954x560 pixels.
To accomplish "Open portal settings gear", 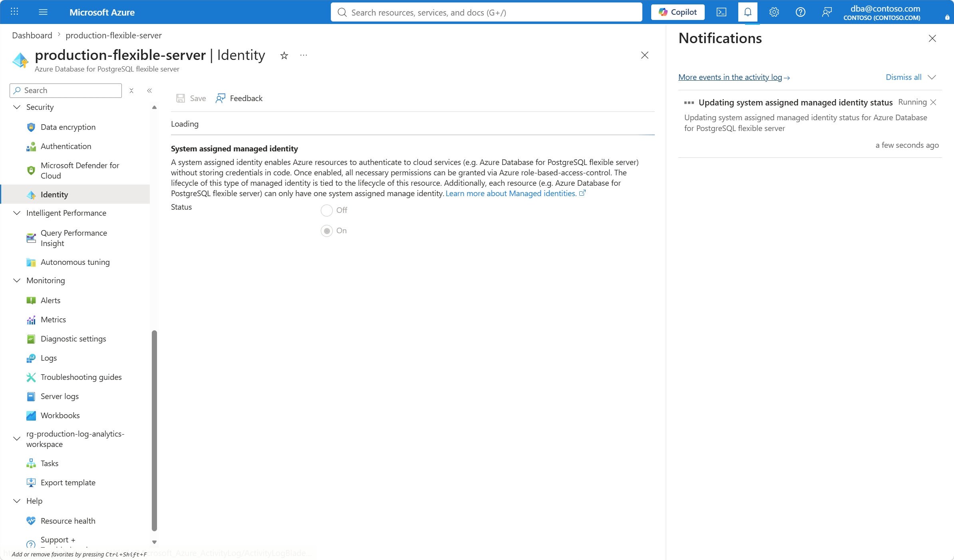I will [x=774, y=12].
